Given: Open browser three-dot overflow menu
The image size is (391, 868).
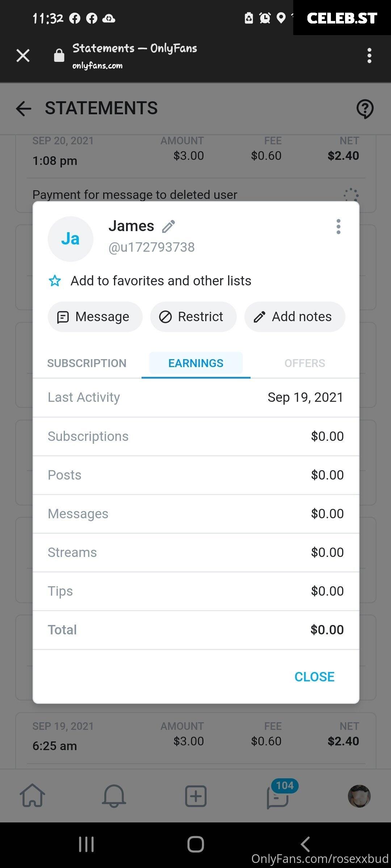Looking at the screenshot, I should tap(369, 56).
